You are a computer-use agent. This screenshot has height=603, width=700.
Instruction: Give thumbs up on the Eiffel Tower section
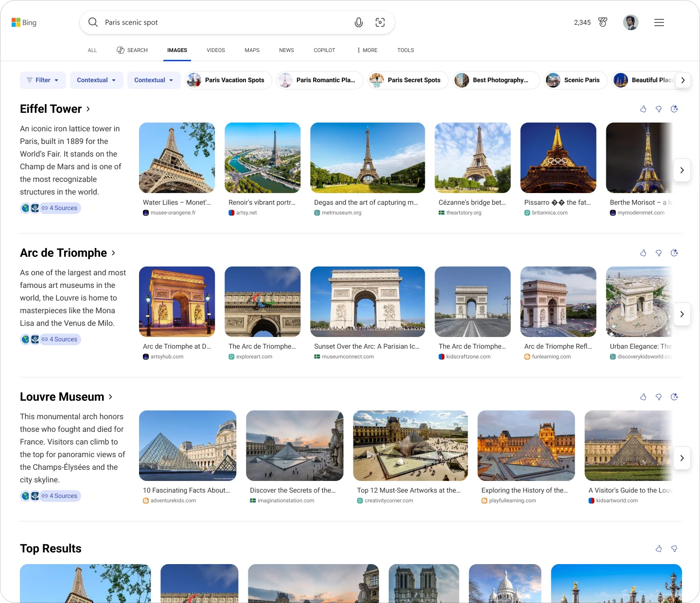643,109
